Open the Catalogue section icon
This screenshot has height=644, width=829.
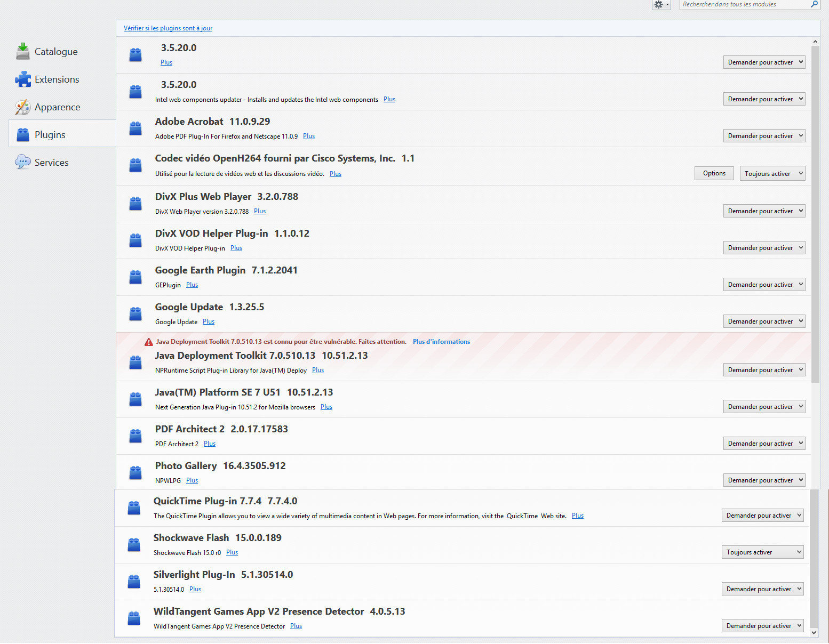[23, 51]
